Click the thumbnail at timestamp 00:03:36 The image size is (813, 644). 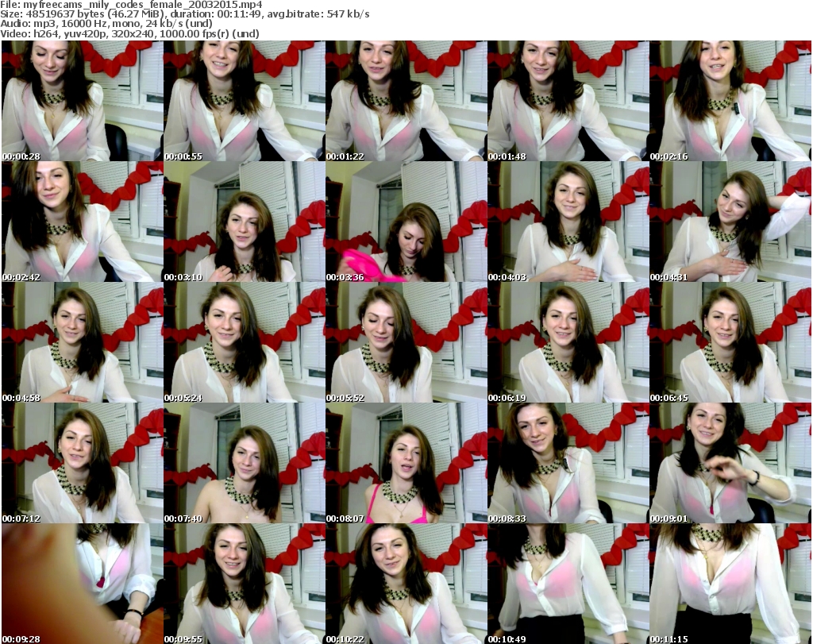[406, 222]
